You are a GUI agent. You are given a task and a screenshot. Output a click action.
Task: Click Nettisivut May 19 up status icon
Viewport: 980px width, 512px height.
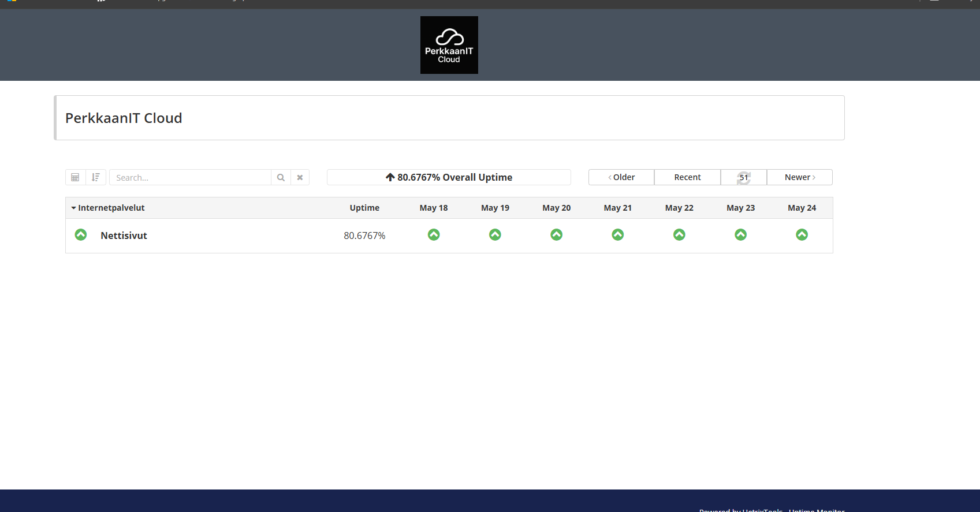click(x=495, y=234)
